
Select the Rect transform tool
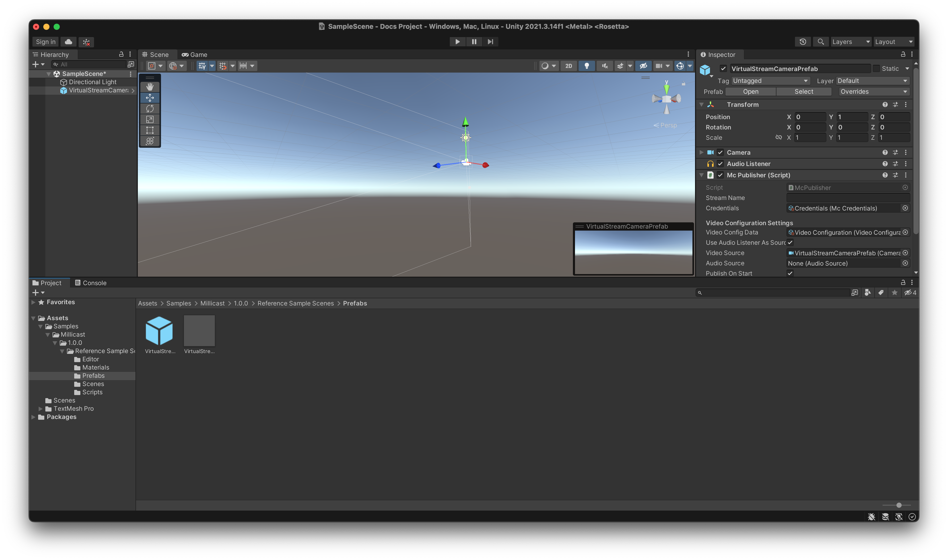(150, 130)
